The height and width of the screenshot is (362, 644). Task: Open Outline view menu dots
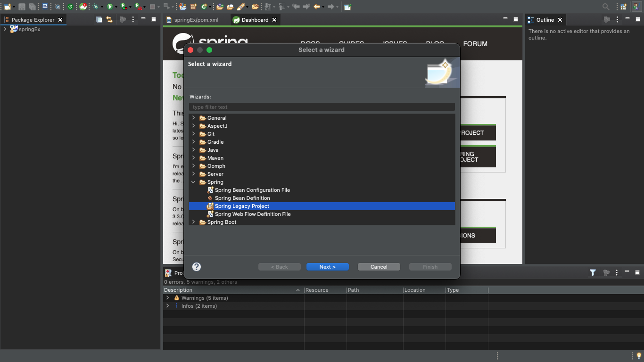pos(617,20)
